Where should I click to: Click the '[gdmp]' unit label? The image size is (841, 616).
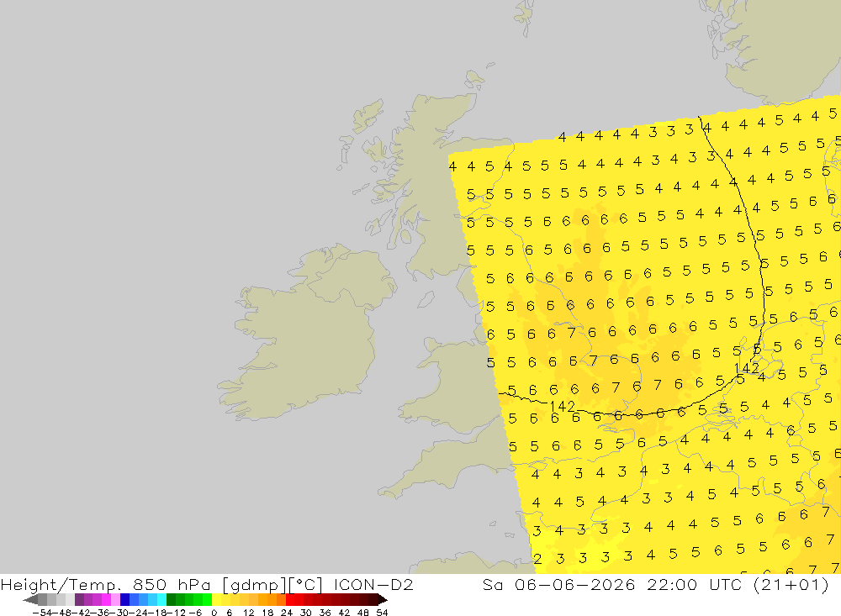[x=254, y=584]
